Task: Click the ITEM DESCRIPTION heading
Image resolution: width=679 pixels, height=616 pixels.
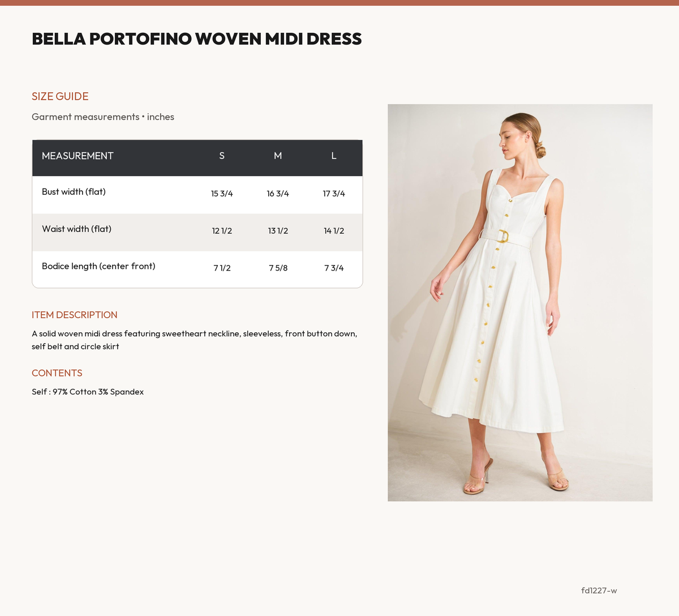Action: point(75,315)
